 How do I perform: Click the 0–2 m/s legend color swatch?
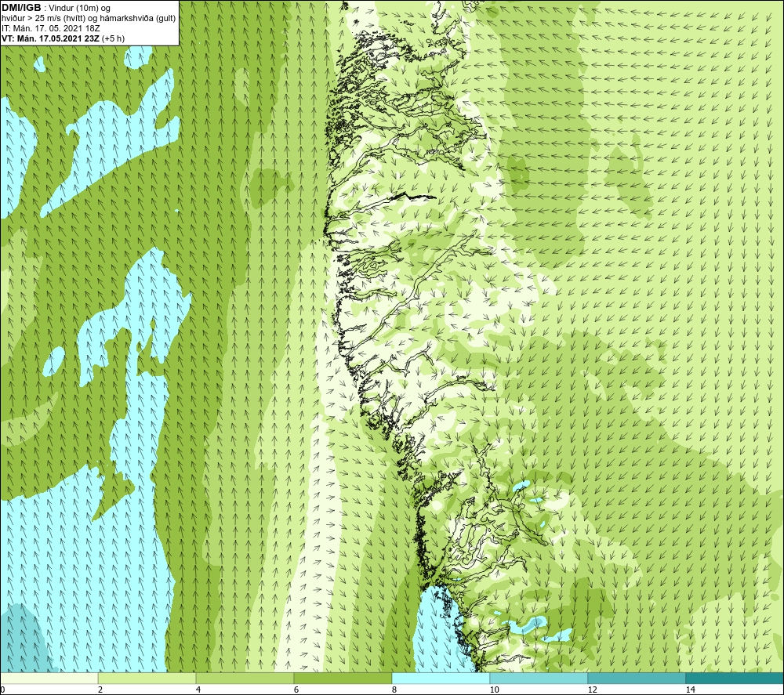[49, 679]
